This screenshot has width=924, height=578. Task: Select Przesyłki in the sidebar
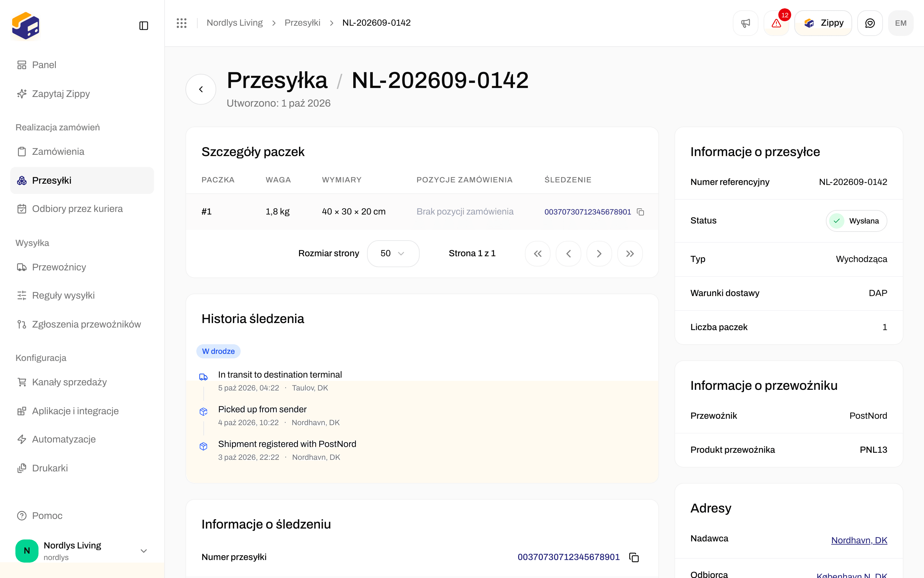pos(82,180)
